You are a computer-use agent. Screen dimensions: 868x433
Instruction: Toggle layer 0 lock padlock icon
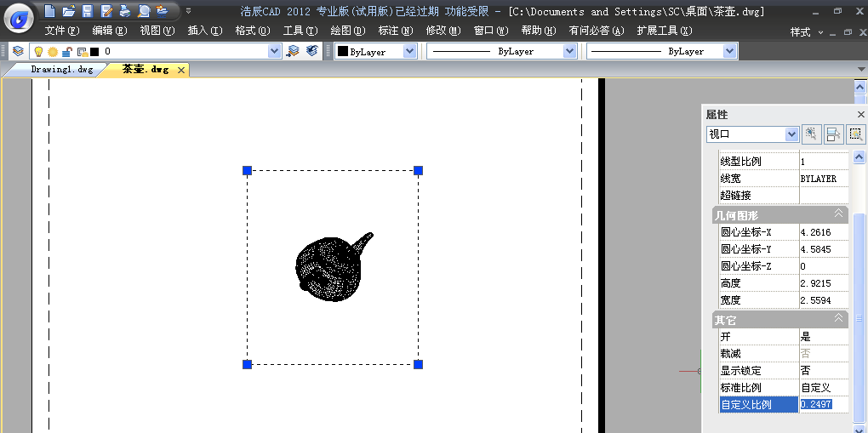click(66, 51)
